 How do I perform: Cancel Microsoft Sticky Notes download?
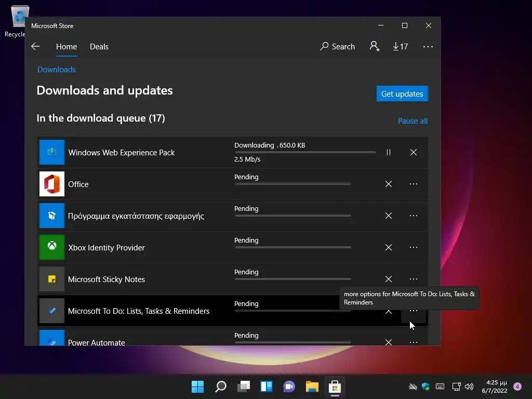coord(389,279)
